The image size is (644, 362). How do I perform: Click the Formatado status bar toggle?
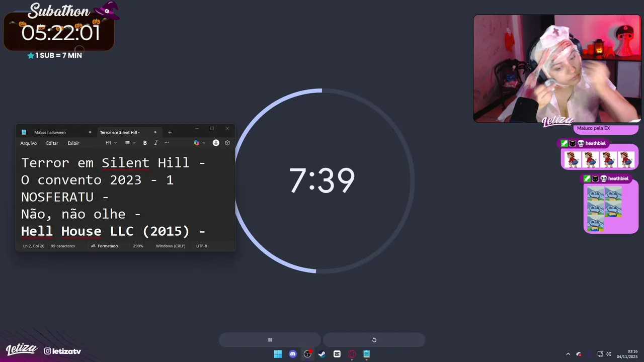pyautogui.click(x=104, y=246)
